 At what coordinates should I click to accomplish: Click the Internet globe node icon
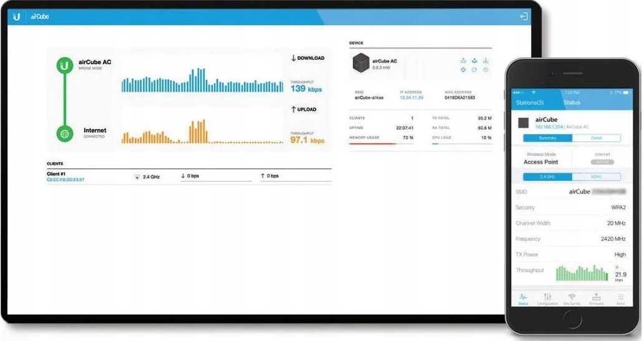pyautogui.click(x=64, y=133)
